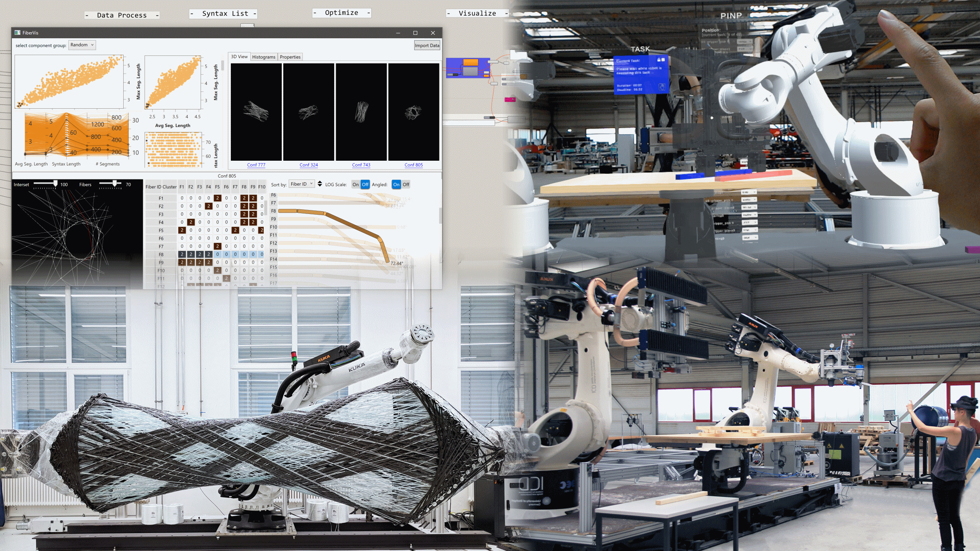The width and height of the screenshot is (980, 551).
Task: Select the Conf 743 3D preview thumbnail
Action: click(x=361, y=112)
